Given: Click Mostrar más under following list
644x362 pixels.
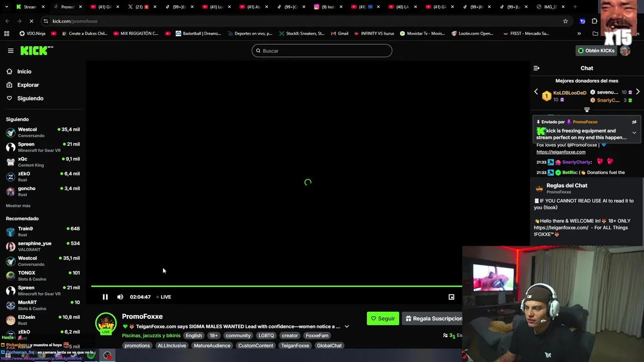Looking at the screenshot, I should (x=18, y=206).
